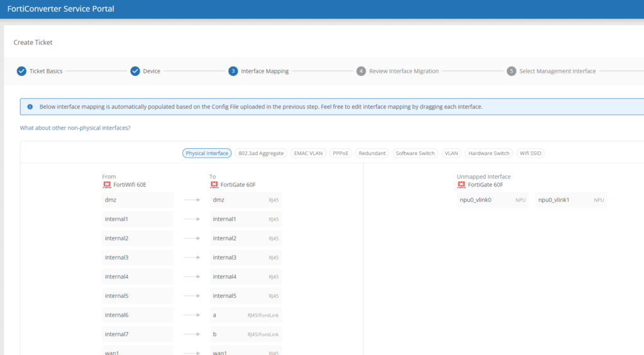Select the source dmz interface box

(x=138, y=200)
